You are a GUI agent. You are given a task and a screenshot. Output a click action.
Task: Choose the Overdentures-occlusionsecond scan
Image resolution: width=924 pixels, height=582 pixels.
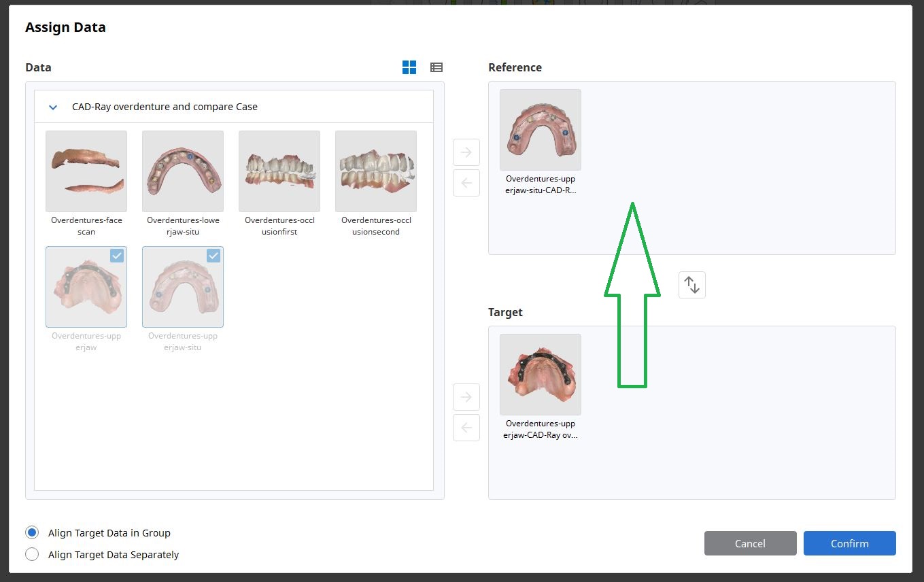[x=376, y=171]
